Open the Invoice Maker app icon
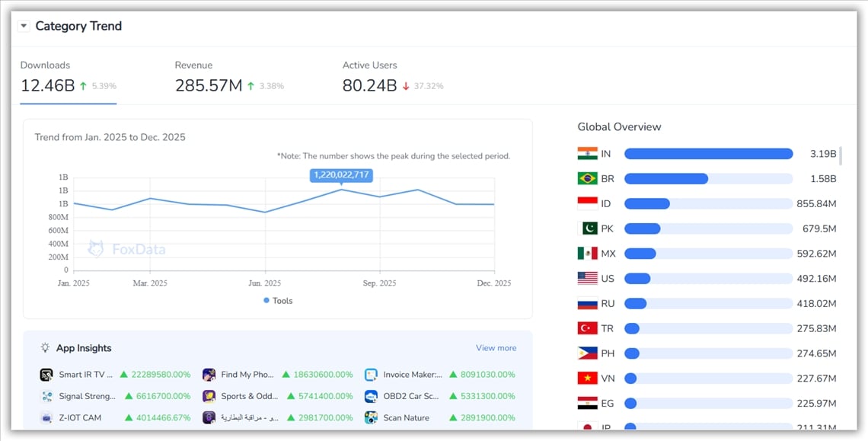 [x=371, y=375]
